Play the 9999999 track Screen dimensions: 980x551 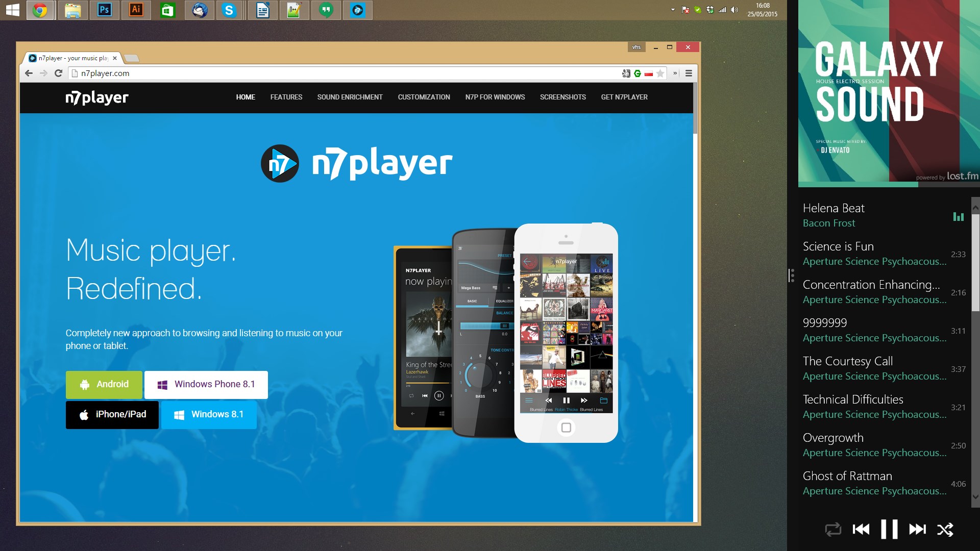(x=884, y=331)
